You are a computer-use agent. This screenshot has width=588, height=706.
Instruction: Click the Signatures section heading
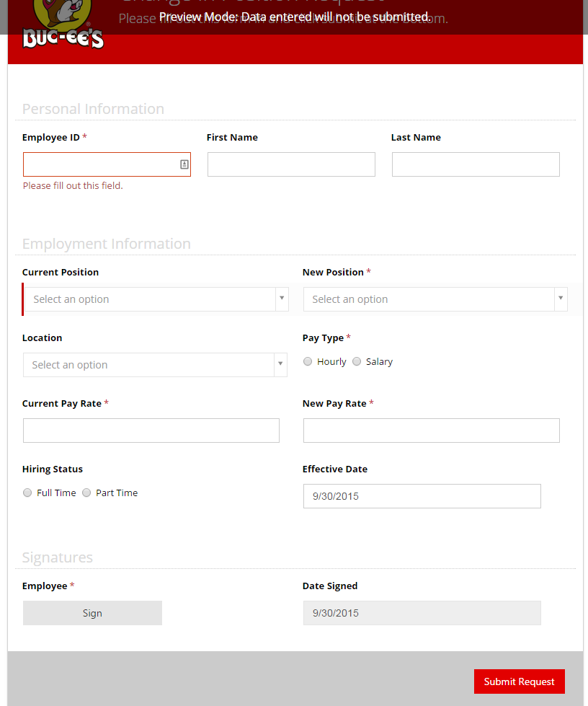point(58,557)
